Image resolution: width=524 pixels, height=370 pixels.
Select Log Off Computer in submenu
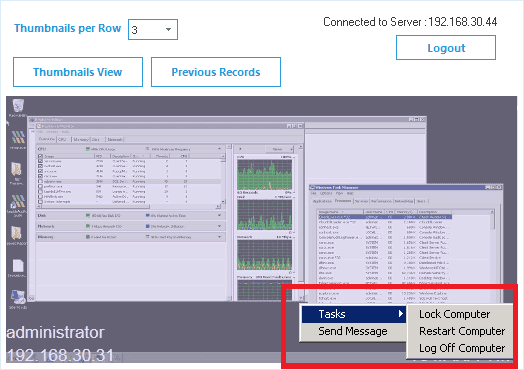pyautogui.click(x=462, y=348)
